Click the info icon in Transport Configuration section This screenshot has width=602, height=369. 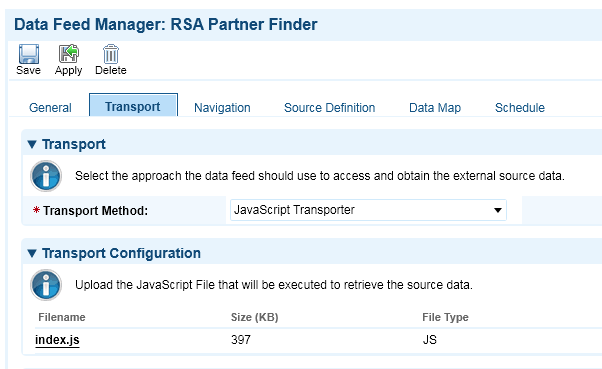[46, 285]
